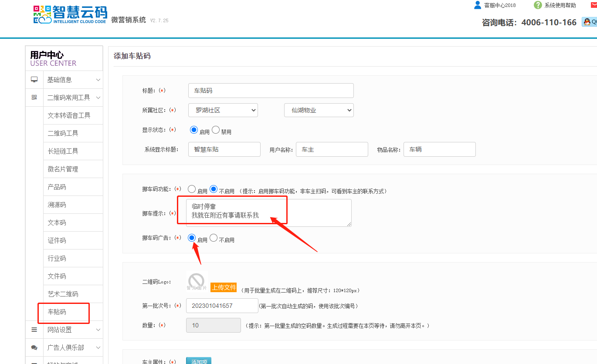The width and height of the screenshot is (597, 364).
Task: Go to 艺术二维码 menu item
Action: pyautogui.click(x=63, y=294)
